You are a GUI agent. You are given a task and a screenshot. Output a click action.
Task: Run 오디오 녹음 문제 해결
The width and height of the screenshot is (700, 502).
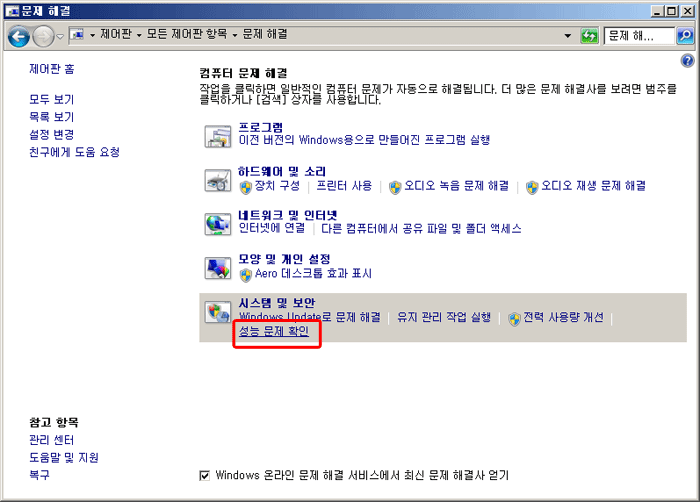click(456, 186)
